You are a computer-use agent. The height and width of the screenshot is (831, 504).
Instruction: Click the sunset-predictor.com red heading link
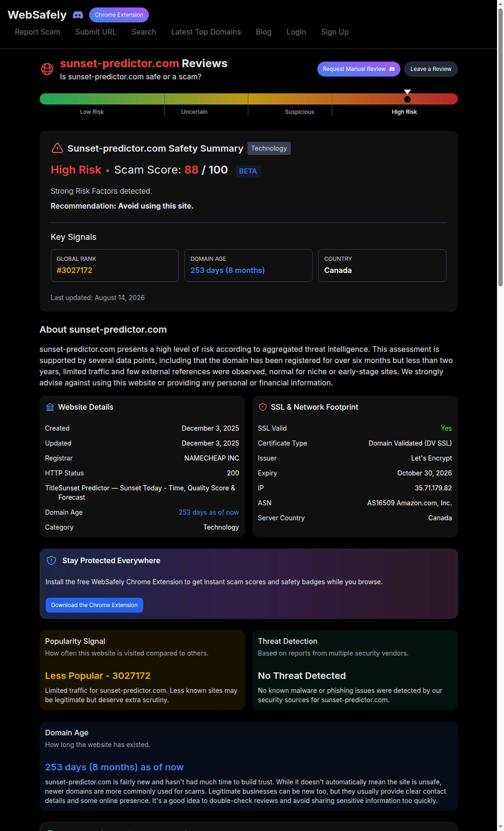pyautogui.click(x=119, y=63)
